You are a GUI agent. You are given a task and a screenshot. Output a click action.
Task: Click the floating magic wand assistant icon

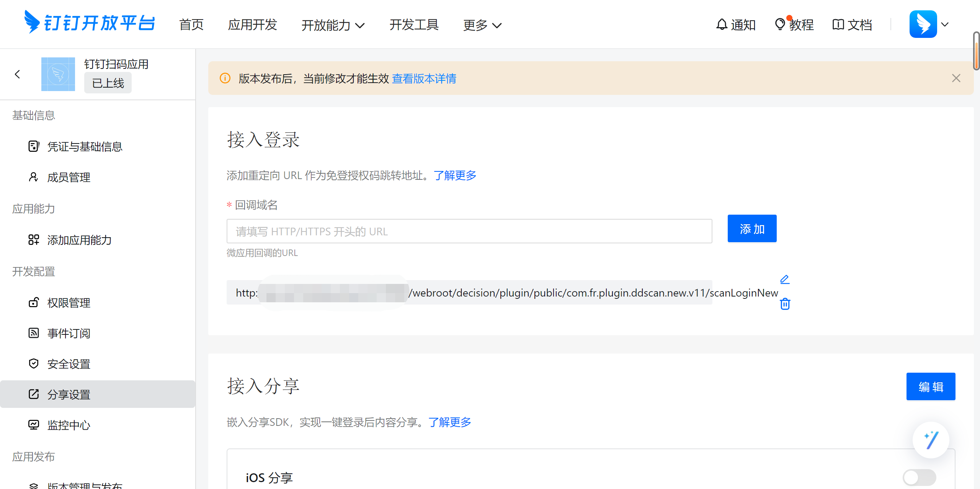[x=931, y=440]
